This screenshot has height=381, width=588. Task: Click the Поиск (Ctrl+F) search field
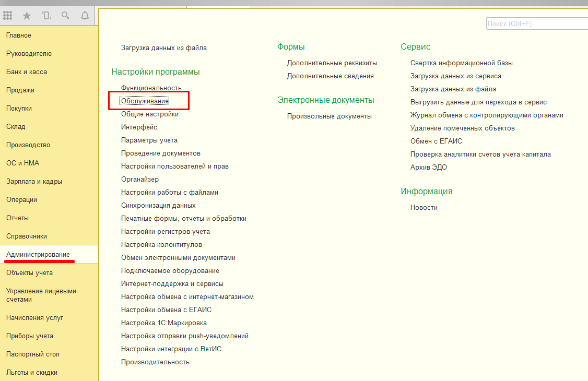pos(536,24)
